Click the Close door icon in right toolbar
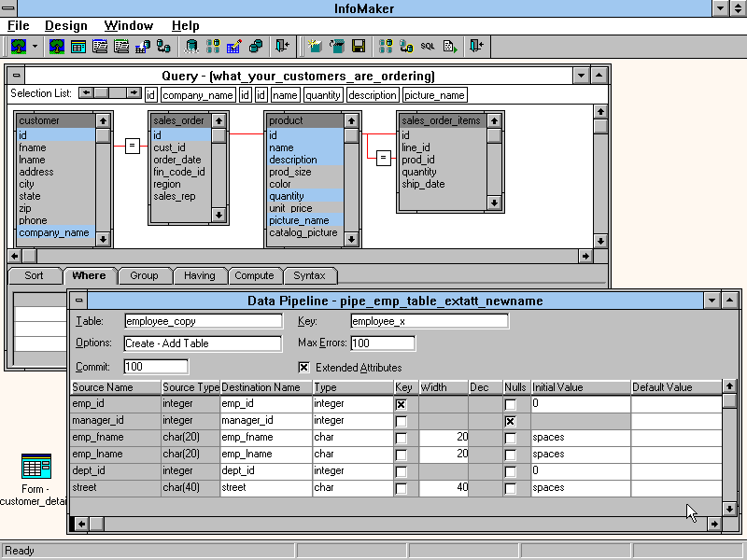The height and width of the screenshot is (560, 747). click(x=476, y=46)
